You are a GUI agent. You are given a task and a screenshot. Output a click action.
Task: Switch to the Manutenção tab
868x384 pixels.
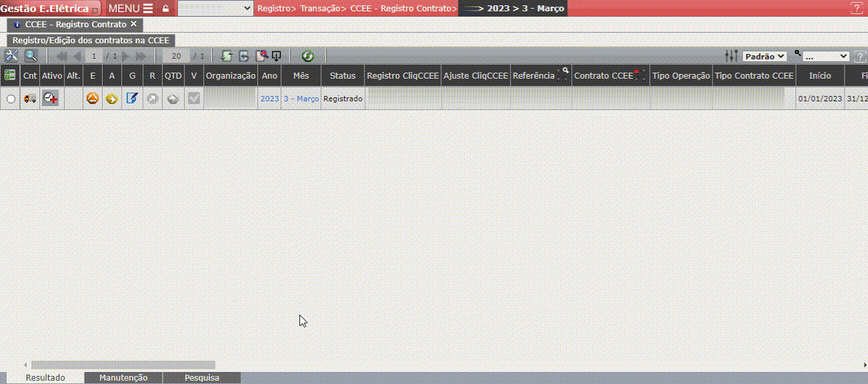tap(123, 378)
